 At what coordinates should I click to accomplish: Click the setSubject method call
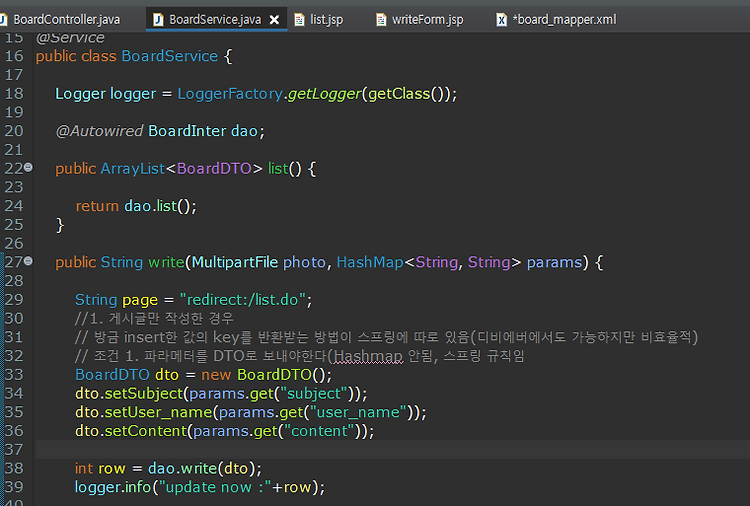144,393
